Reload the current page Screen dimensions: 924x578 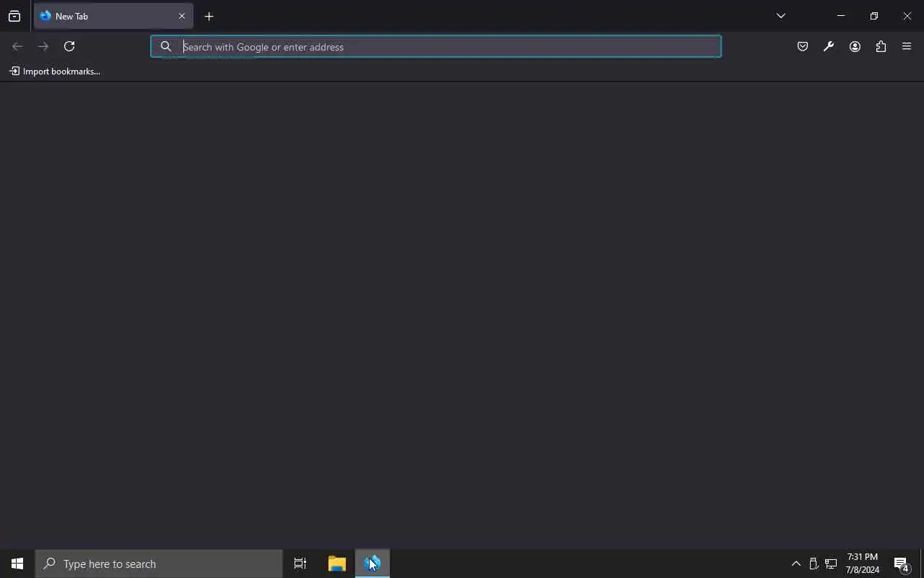[69, 46]
